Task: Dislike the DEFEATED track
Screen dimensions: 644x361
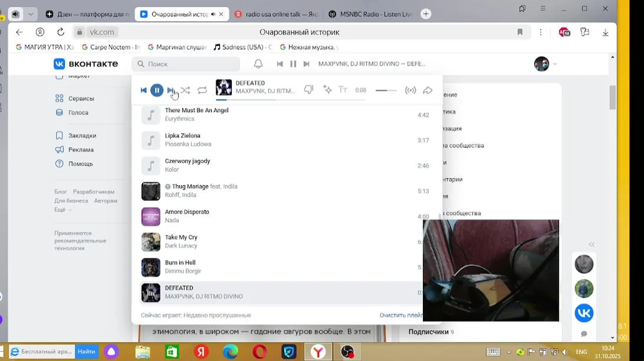Action: (308, 90)
